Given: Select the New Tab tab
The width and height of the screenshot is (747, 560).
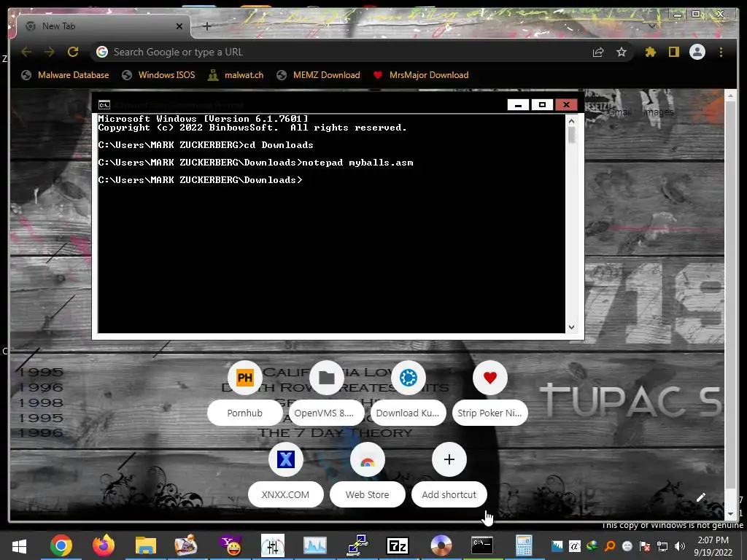Looking at the screenshot, I should click(102, 26).
